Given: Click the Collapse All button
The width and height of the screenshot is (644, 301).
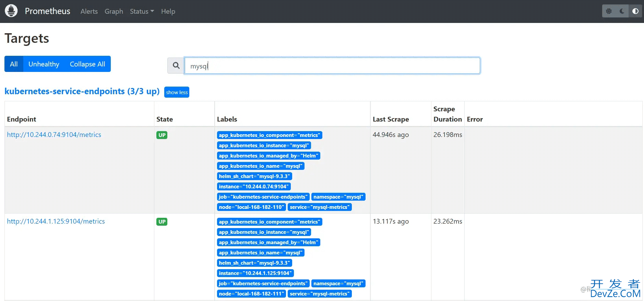Looking at the screenshot, I should (x=87, y=64).
